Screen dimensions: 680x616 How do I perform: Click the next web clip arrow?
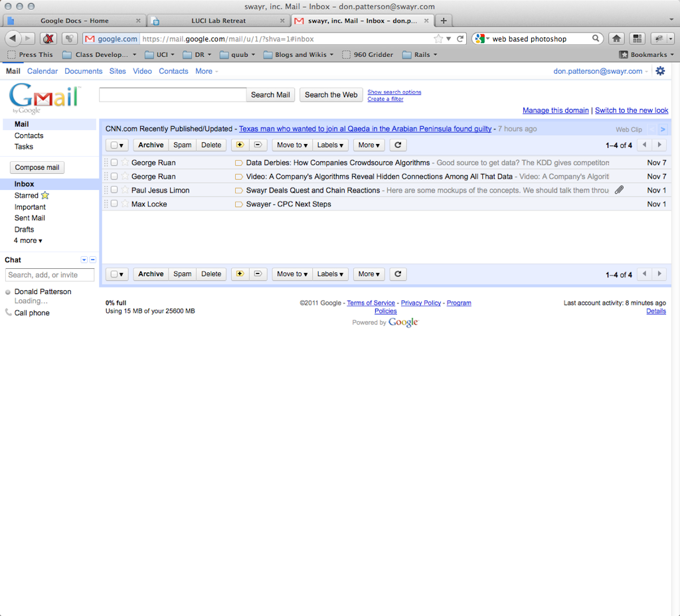663,129
